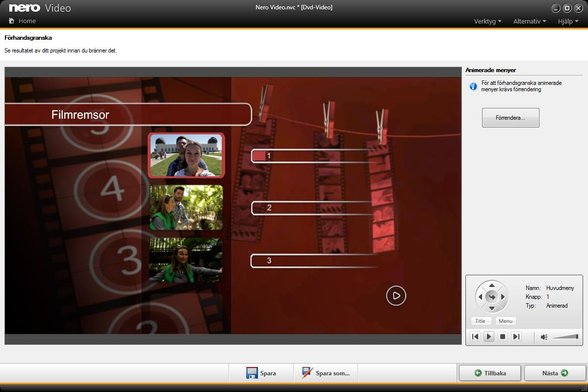Adjust the preview volume slider
Image resolution: width=588 pixels, height=392 pixels.
(565, 337)
